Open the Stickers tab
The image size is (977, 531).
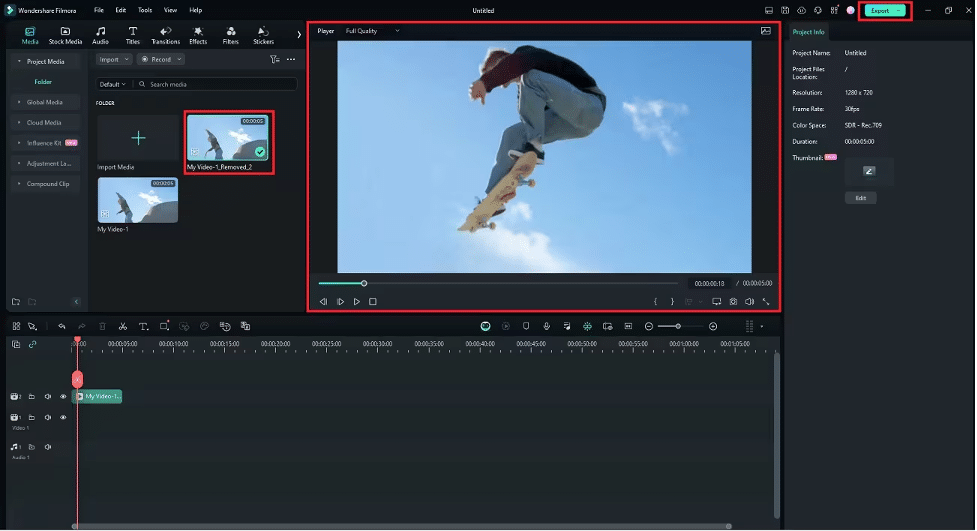click(x=264, y=36)
